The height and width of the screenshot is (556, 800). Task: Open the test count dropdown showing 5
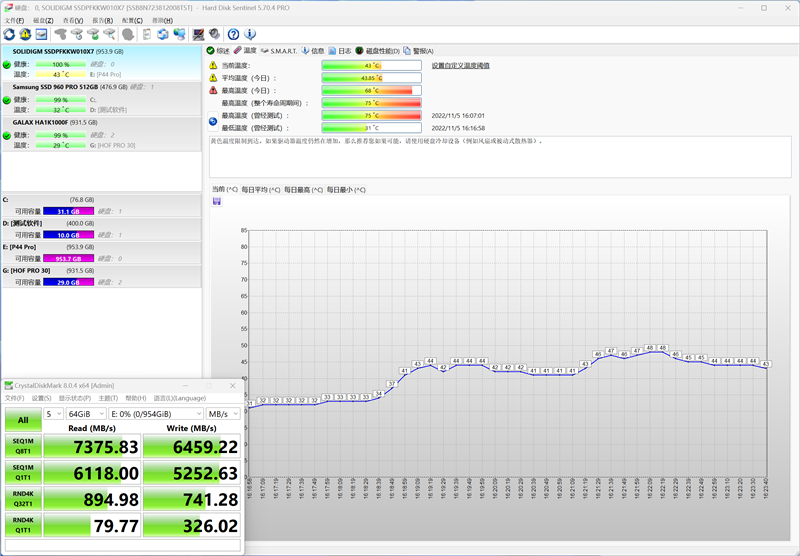tap(53, 413)
